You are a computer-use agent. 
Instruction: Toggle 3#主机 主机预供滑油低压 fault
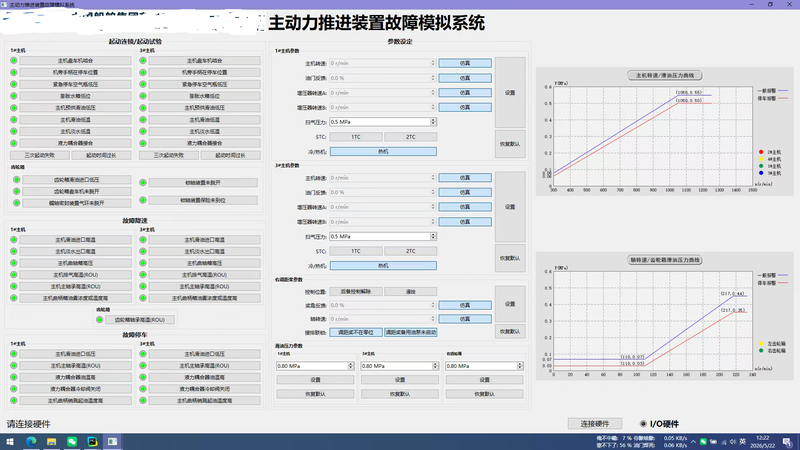[205, 108]
